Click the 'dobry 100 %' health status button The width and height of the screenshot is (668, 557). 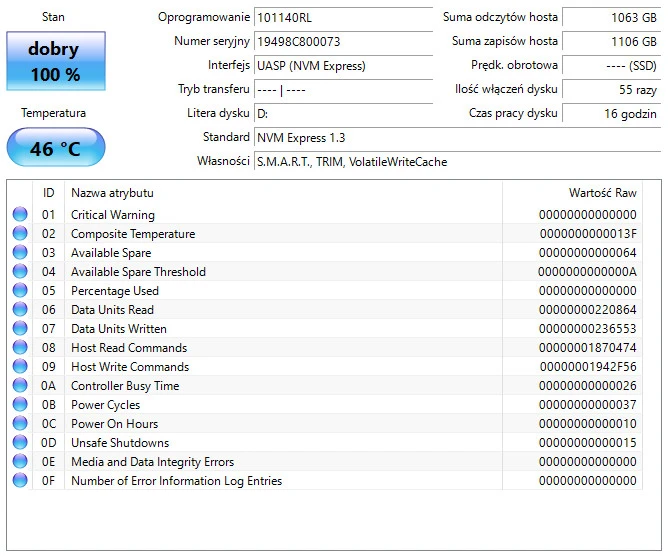(x=54, y=62)
